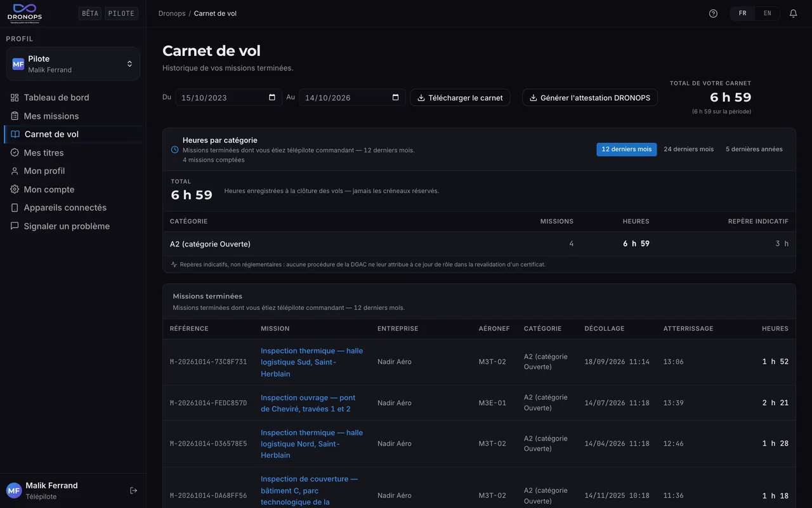
Task: Click the Mes titres badge icon
Action: point(15,152)
